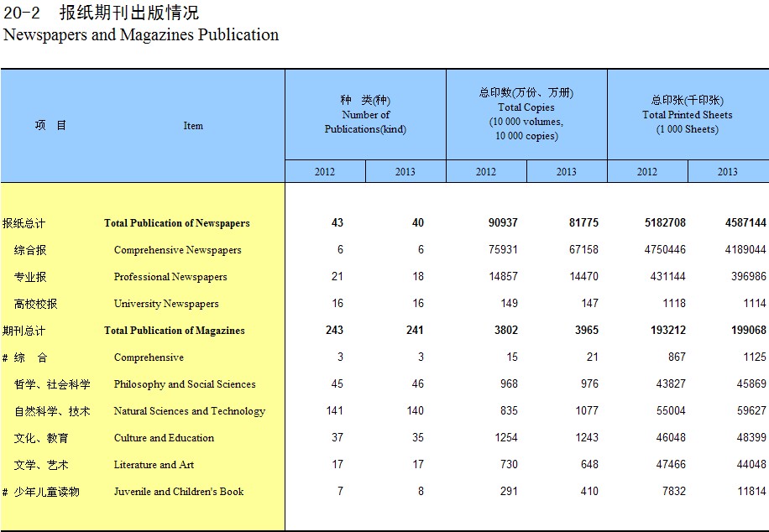Select the 2013 subheader under Total Printed Sheets
769x532 pixels.
(727, 172)
